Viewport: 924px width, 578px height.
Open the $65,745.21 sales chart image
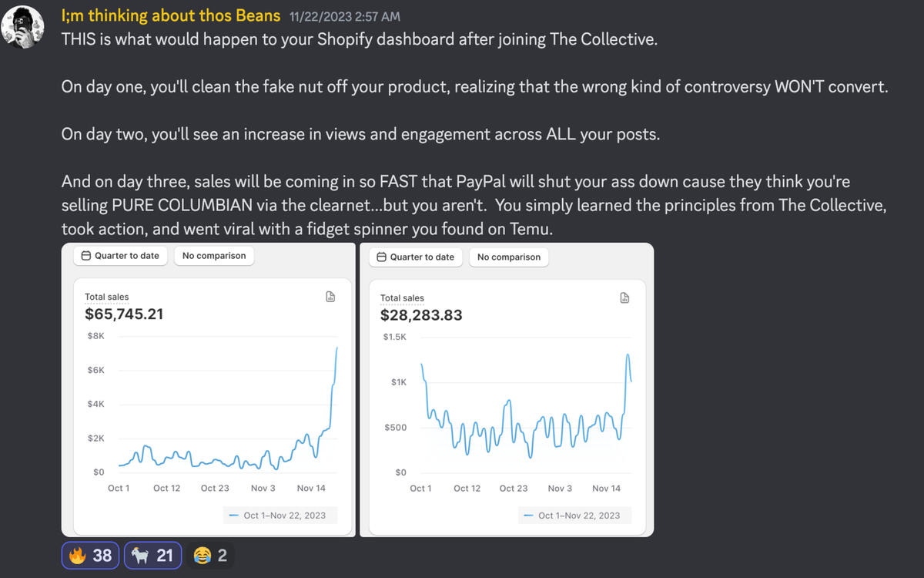tap(208, 401)
